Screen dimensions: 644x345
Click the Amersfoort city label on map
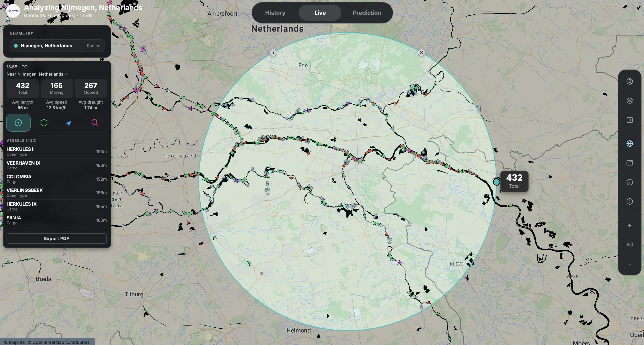point(222,14)
